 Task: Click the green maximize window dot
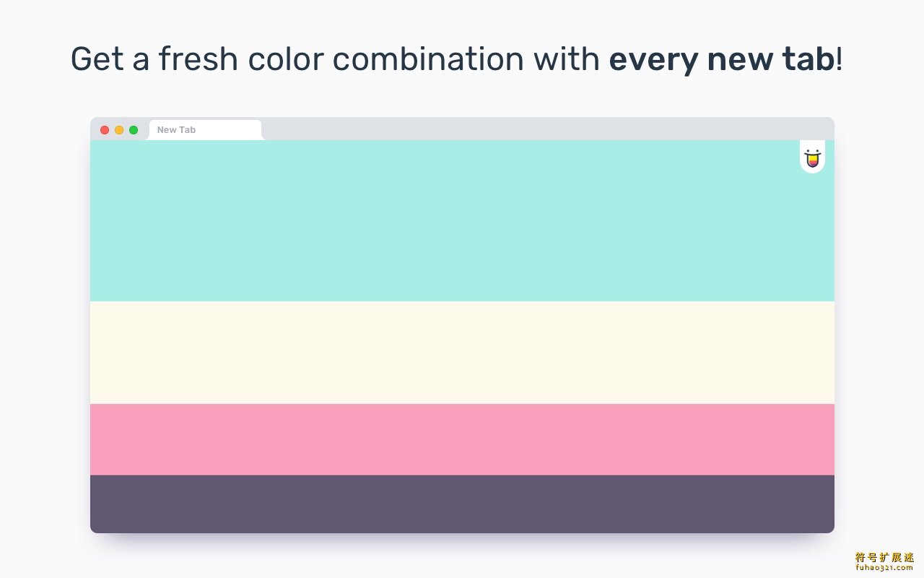point(134,130)
